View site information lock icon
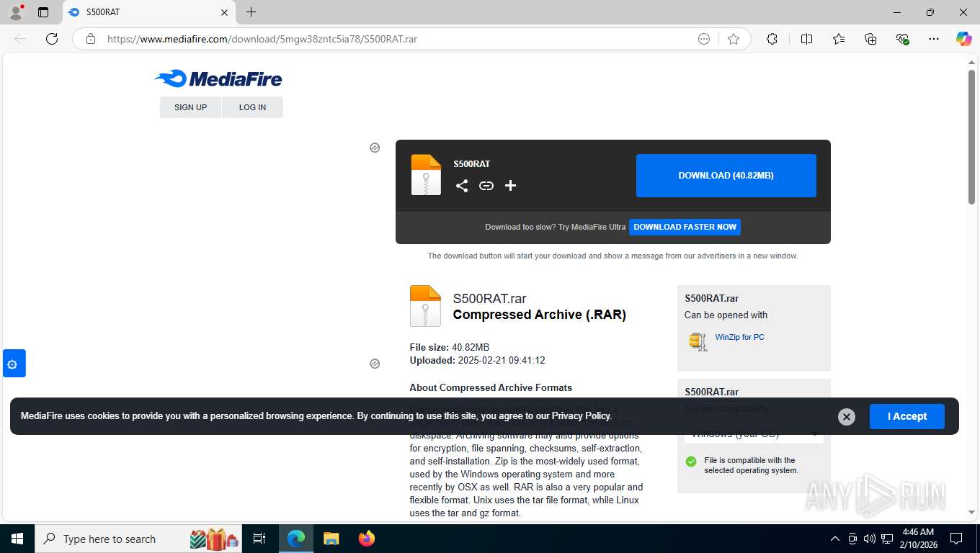Image resolution: width=980 pixels, height=553 pixels. click(x=91, y=39)
